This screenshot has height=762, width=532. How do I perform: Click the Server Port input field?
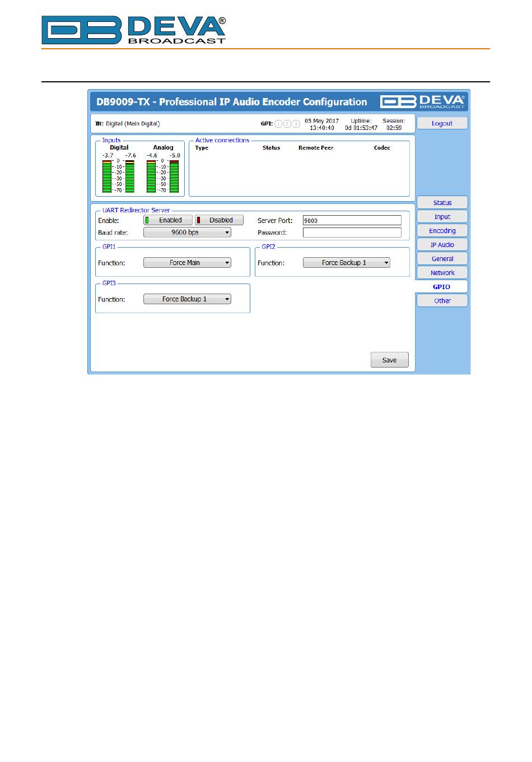(352, 221)
